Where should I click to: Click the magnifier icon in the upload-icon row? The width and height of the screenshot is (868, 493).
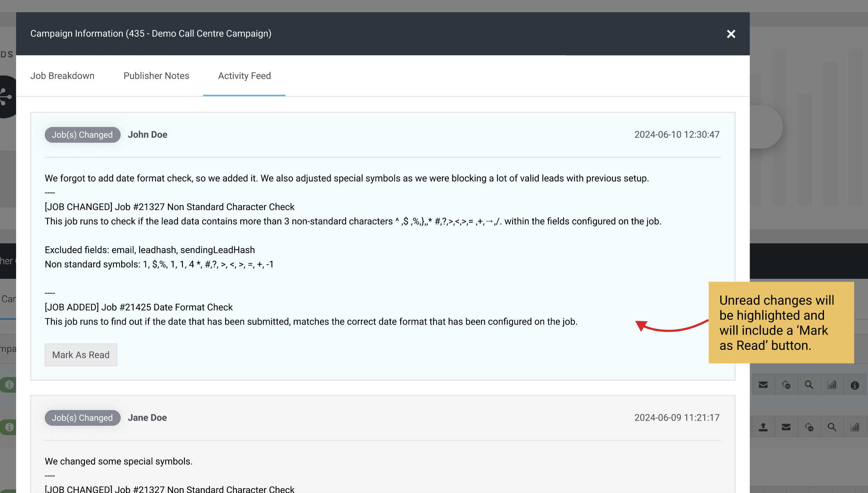click(x=832, y=427)
